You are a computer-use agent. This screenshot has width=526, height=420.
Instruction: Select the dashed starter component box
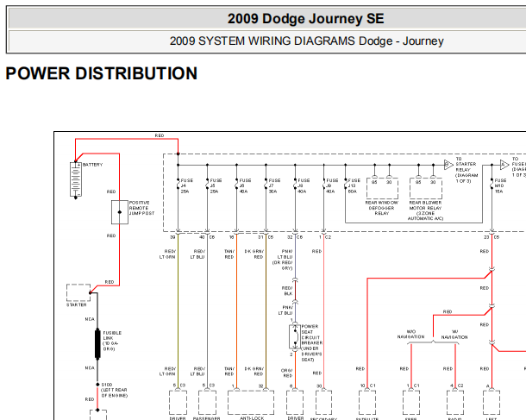pos(78,292)
